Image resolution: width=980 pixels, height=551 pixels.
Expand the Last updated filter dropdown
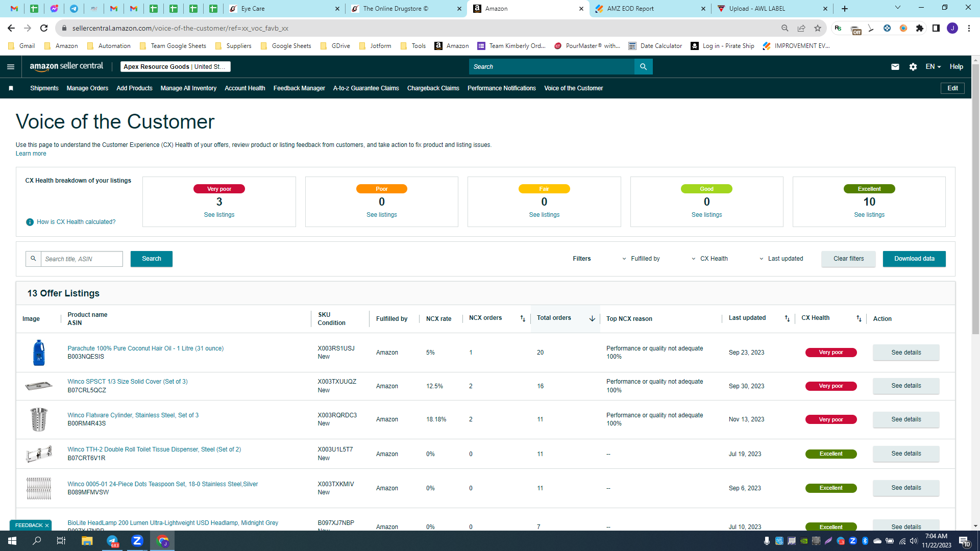(781, 259)
